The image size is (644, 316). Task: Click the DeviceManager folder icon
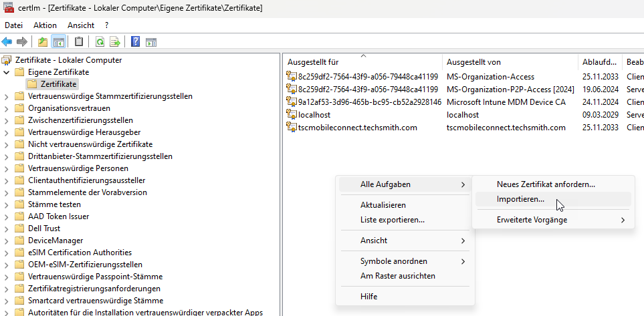click(x=19, y=241)
